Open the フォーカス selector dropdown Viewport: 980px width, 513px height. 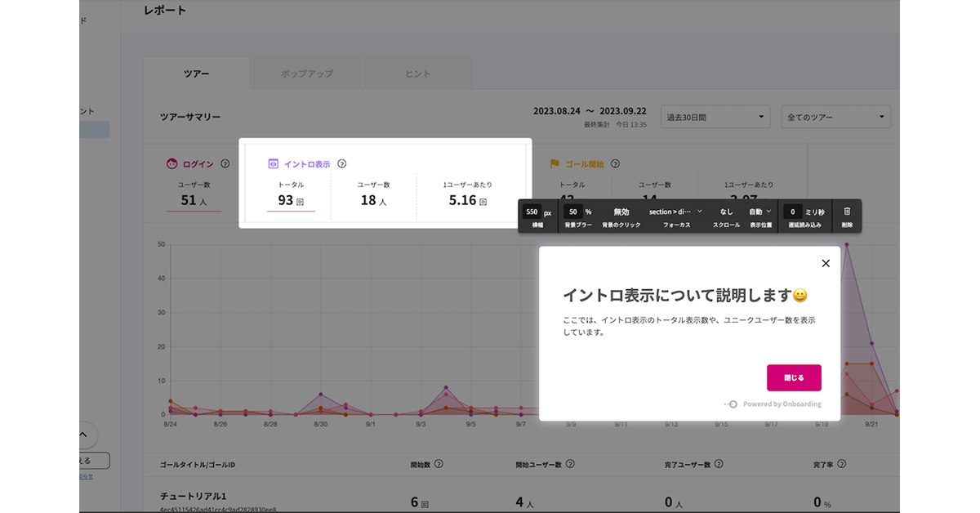click(x=675, y=212)
